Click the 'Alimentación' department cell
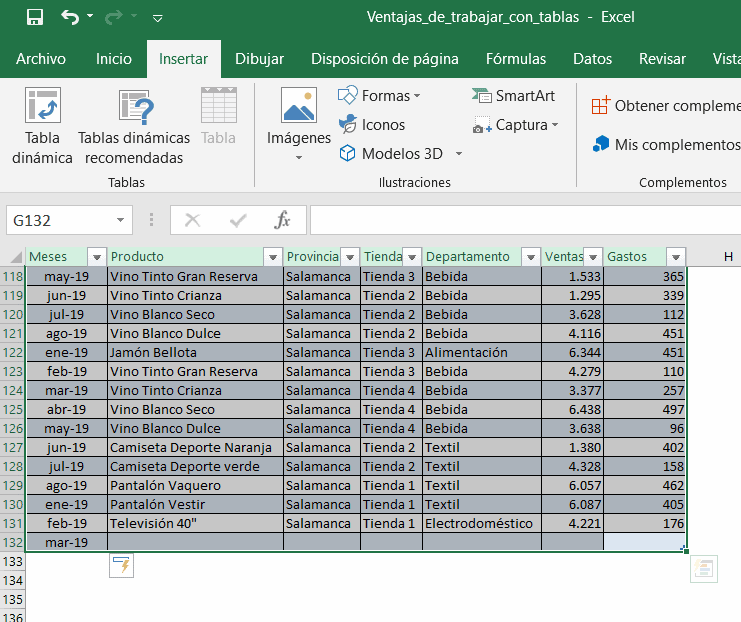 pyautogui.click(x=482, y=353)
